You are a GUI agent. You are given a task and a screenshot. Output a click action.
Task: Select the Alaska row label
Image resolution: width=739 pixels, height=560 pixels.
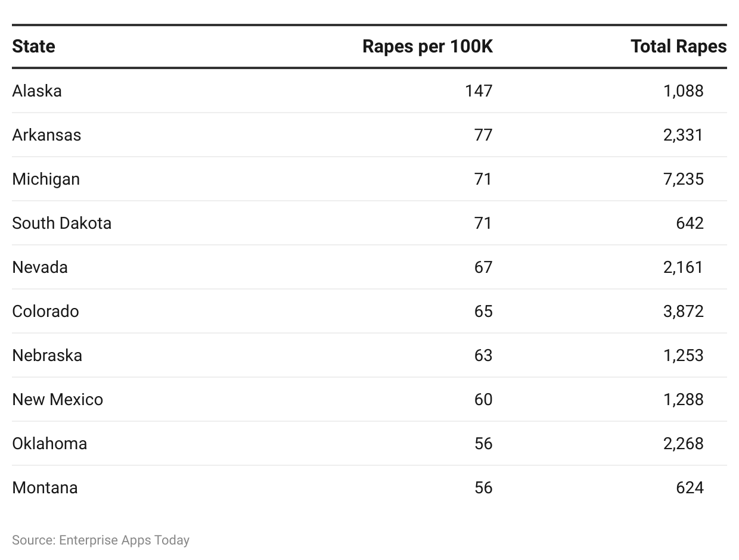click(37, 91)
